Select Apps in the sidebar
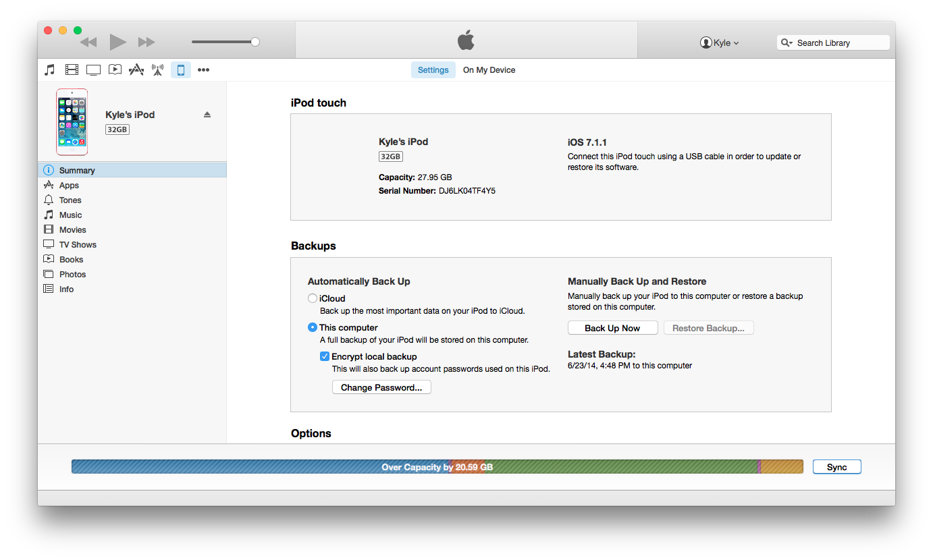The image size is (933, 560). [132, 185]
